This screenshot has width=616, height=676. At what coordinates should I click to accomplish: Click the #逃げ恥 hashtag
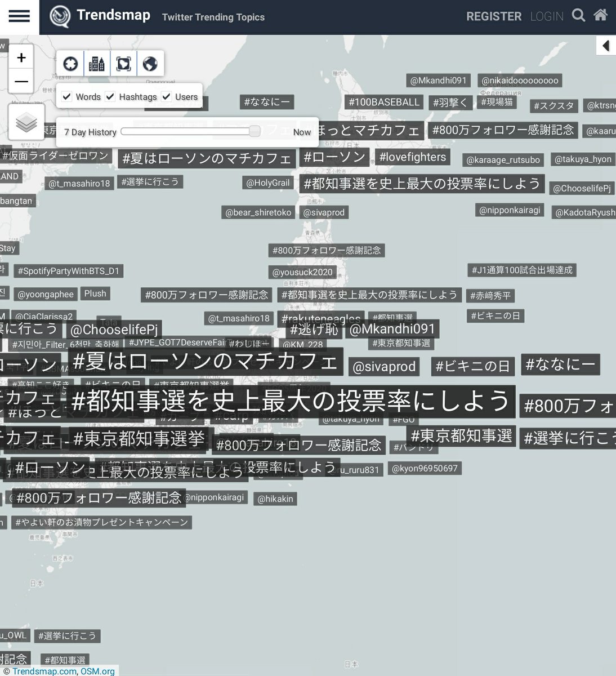pos(314,329)
